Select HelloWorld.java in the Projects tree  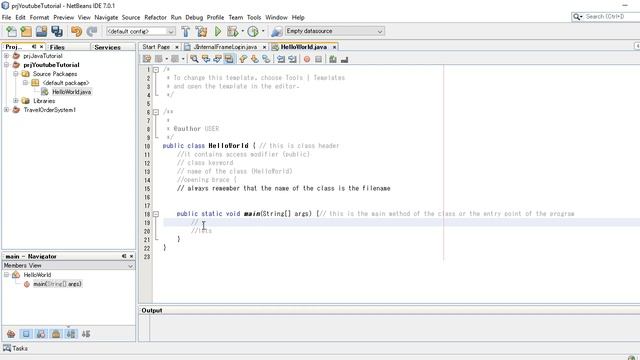[x=71, y=92]
